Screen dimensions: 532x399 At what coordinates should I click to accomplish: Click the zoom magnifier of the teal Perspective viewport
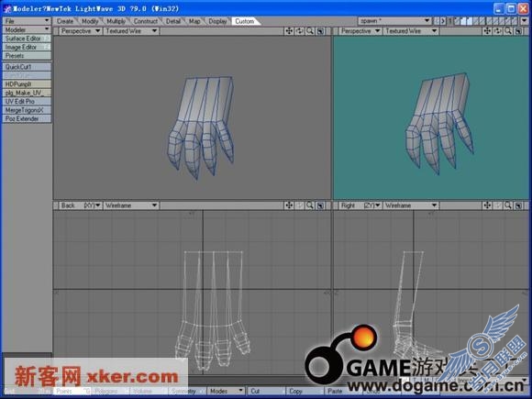tap(508, 31)
